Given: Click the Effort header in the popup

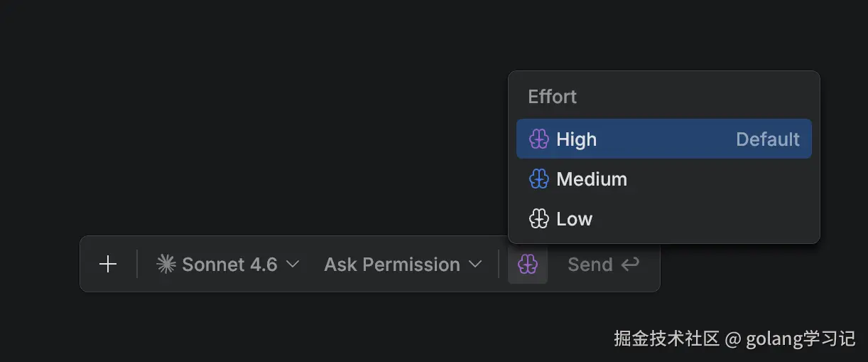Looking at the screenshot, I should [553, 97].
